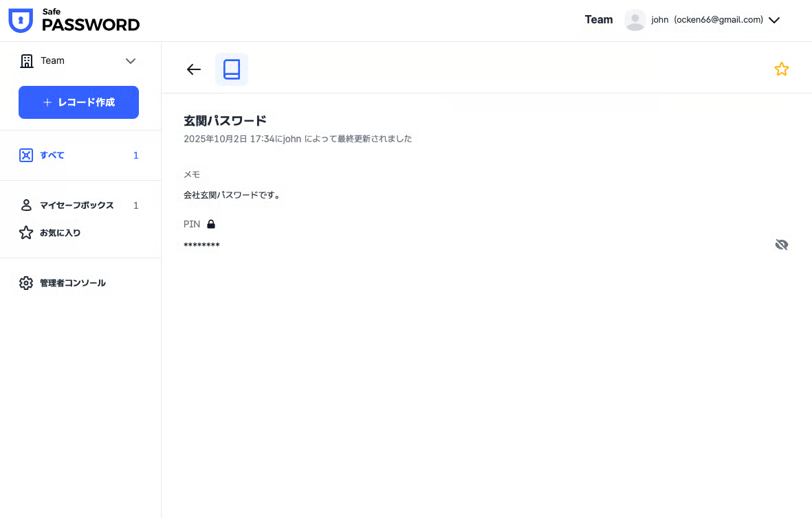Reveal the hidden PIN with eye icon
This screenshot has width=812, height=518.
tap(781, 245)
